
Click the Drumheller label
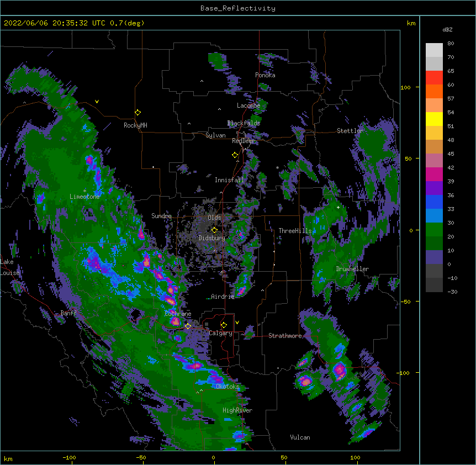tap(352, 269)
